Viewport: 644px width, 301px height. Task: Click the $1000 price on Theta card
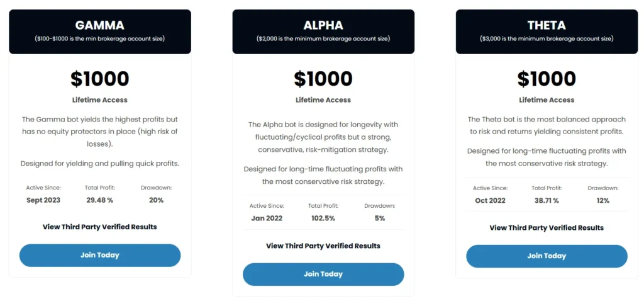547,79
